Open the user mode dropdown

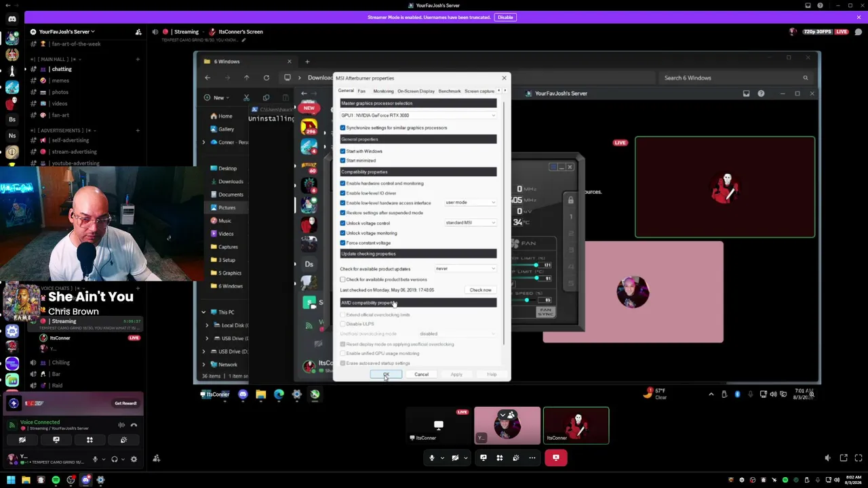click(470, 203)
